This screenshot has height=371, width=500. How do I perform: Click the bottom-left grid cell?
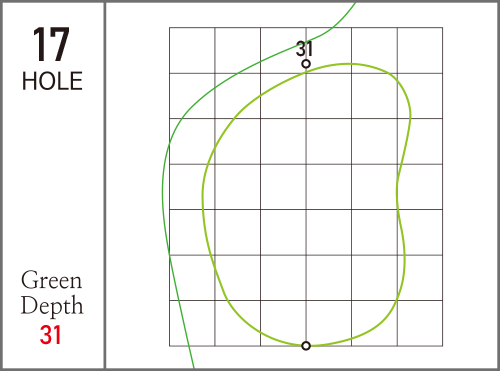click(192, 323)
